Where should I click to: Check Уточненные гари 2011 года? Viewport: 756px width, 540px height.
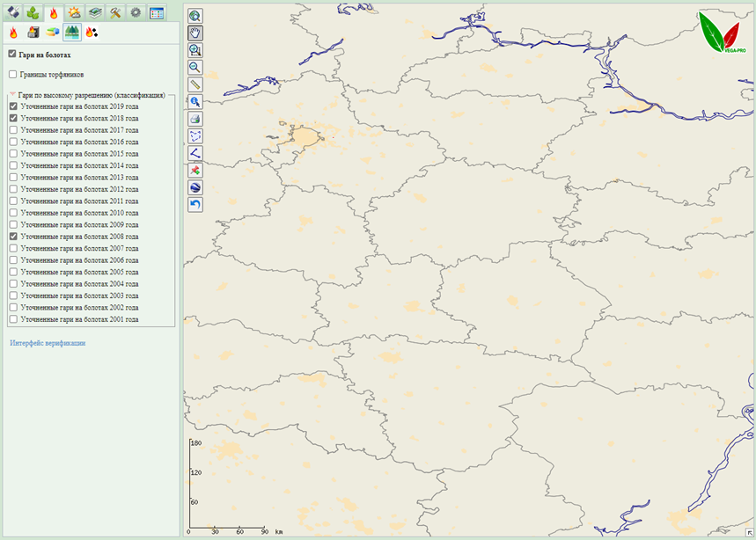[x=13, y=201]
